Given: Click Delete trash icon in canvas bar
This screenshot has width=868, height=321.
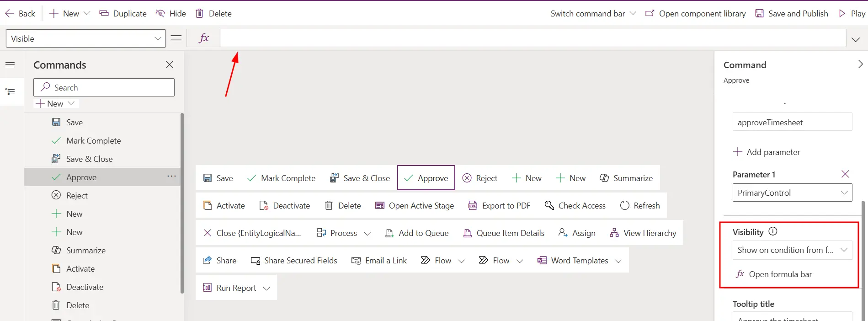Looking at the screenshot, I should (x=329, y=205).
